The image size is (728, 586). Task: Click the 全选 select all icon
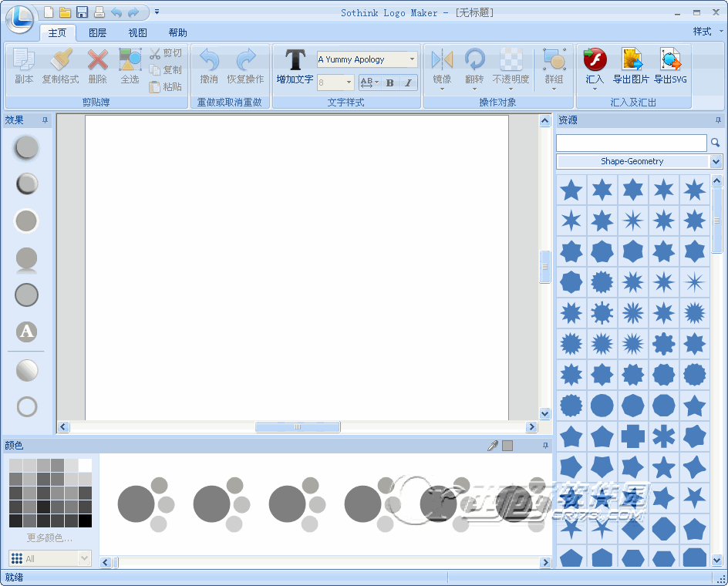[x=130, y=60]
